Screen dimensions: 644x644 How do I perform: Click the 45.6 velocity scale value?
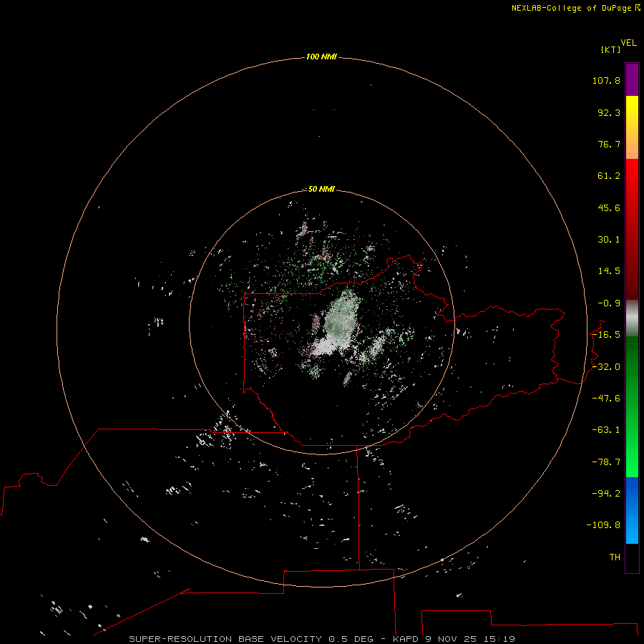point(609,208)
